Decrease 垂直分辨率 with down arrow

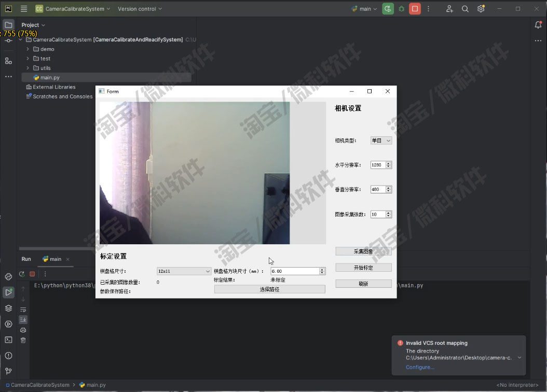coord(388,191)
